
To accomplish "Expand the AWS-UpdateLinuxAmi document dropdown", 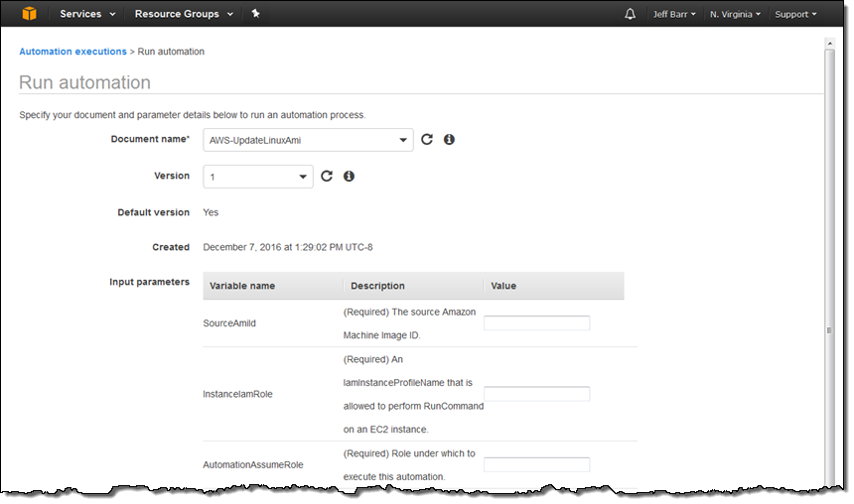I will (x=308, y=141).
